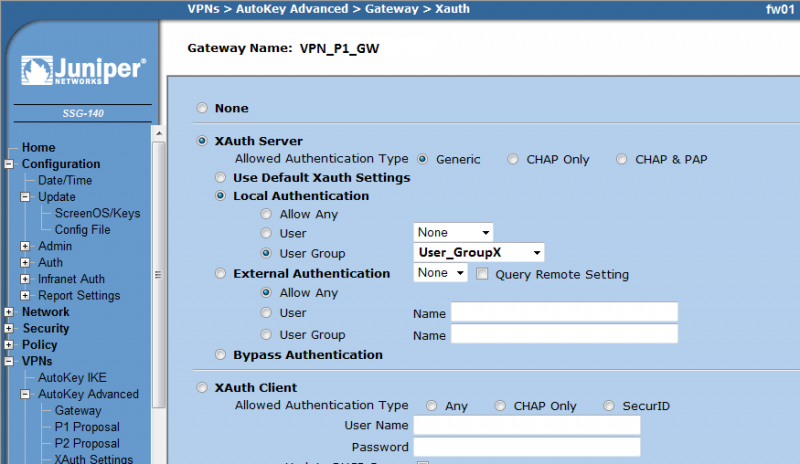Image resolution: width=800 pixels, height=464 pixels.
Task: Enable Query Remote Setting checkbox
Action: tap(482, 274)
